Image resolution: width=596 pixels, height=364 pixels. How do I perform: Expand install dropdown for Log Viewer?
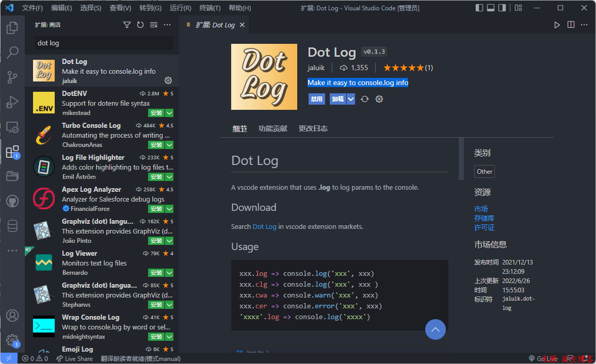170,272
